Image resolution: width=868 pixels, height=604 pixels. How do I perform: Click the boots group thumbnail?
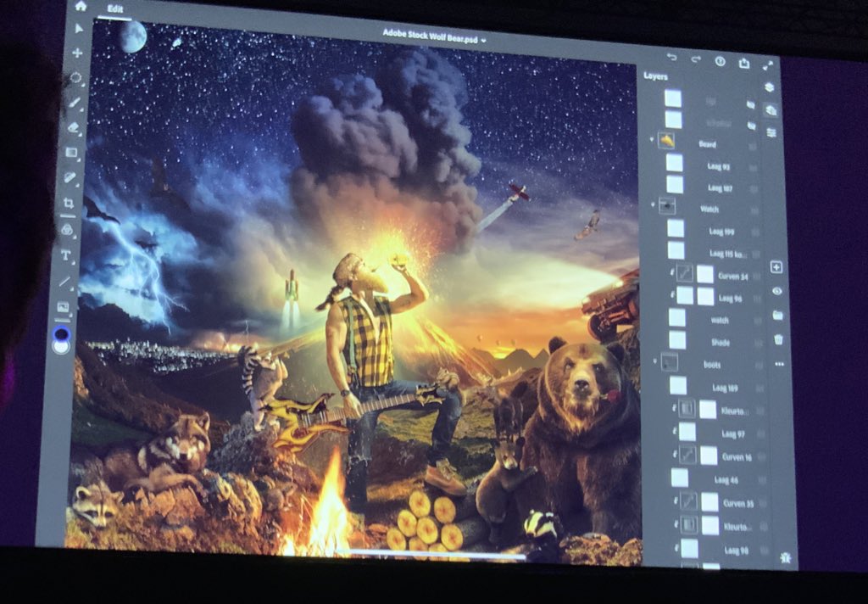pos(670,362)
